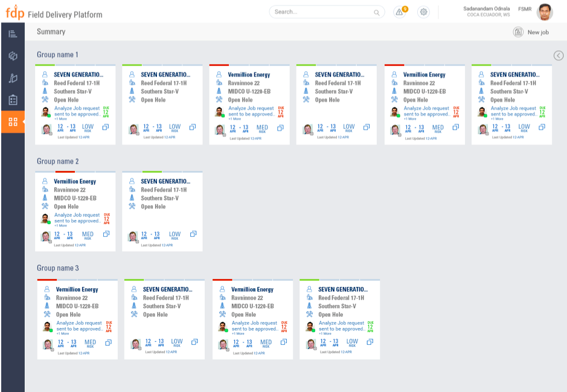Screen dimensions: 567x392
Task: Open settings via the gear icon
Action: [x=423, y=12]
